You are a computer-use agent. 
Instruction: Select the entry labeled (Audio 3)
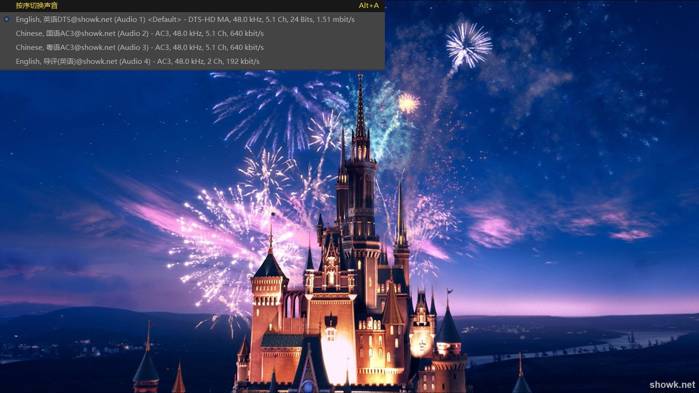[192, 47]
